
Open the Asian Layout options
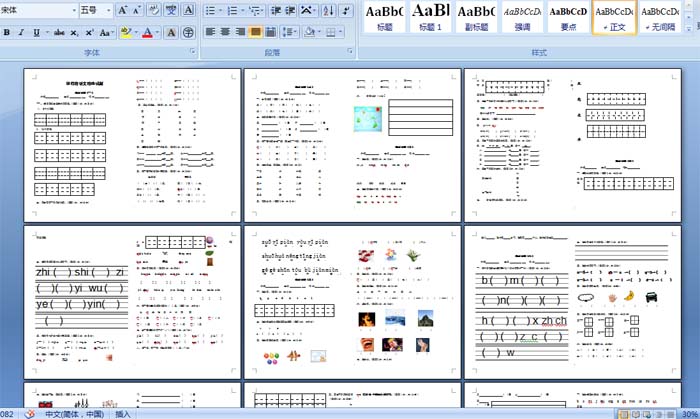pos(308,11)
